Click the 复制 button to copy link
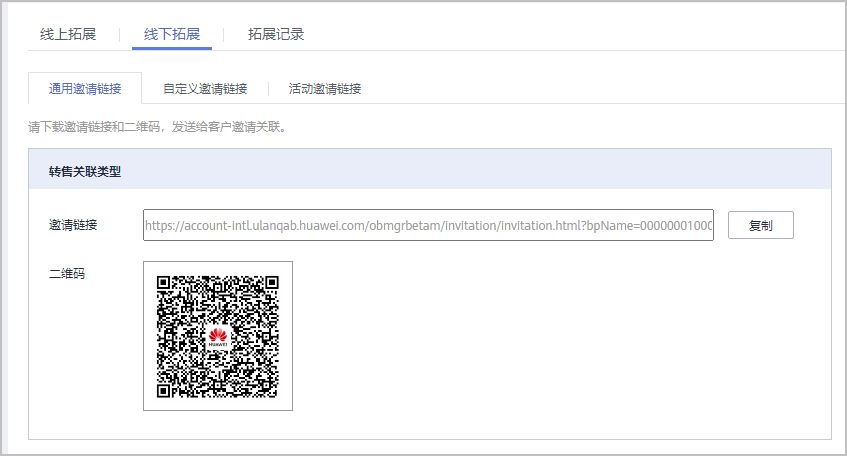 tap(761, 225)
